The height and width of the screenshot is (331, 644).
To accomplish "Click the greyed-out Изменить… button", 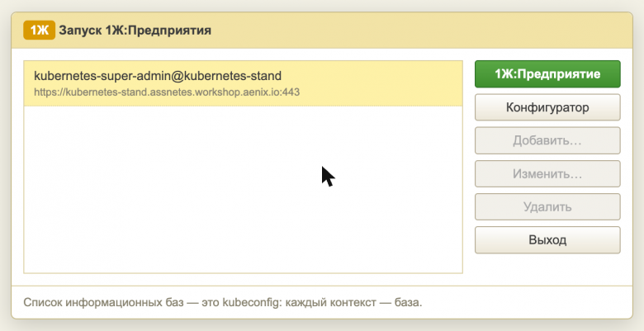I will [547, 173].
